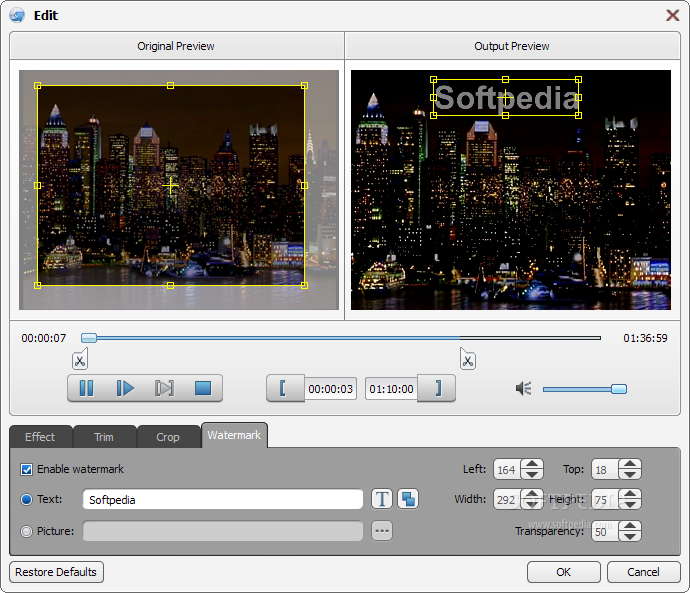Select the Text watermark radio button

(26, 499)
